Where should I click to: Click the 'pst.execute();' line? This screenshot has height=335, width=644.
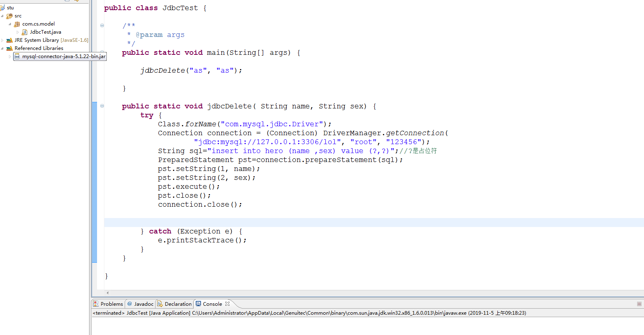(189, 187)
